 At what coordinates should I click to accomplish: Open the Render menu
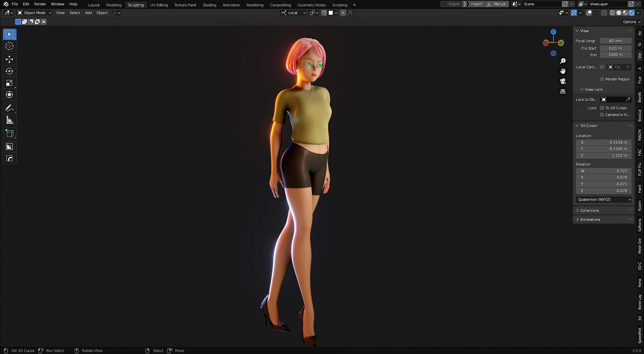tap(40, 4)
